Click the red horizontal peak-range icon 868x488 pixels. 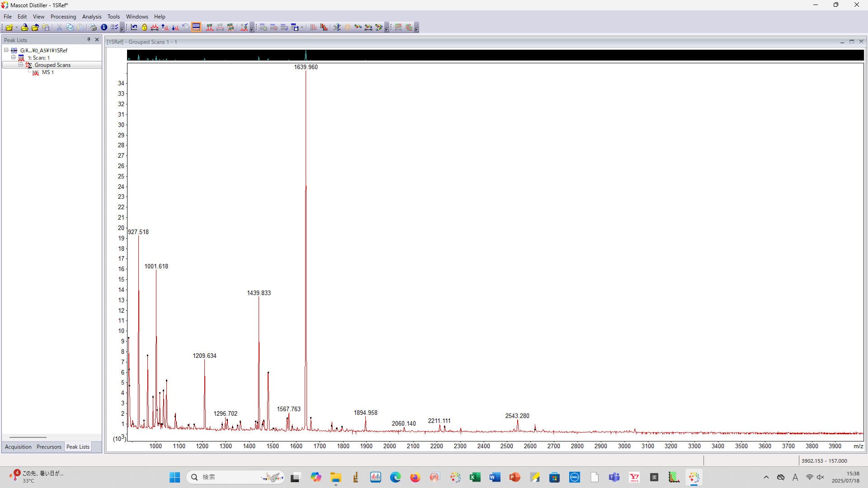[155, 28]
